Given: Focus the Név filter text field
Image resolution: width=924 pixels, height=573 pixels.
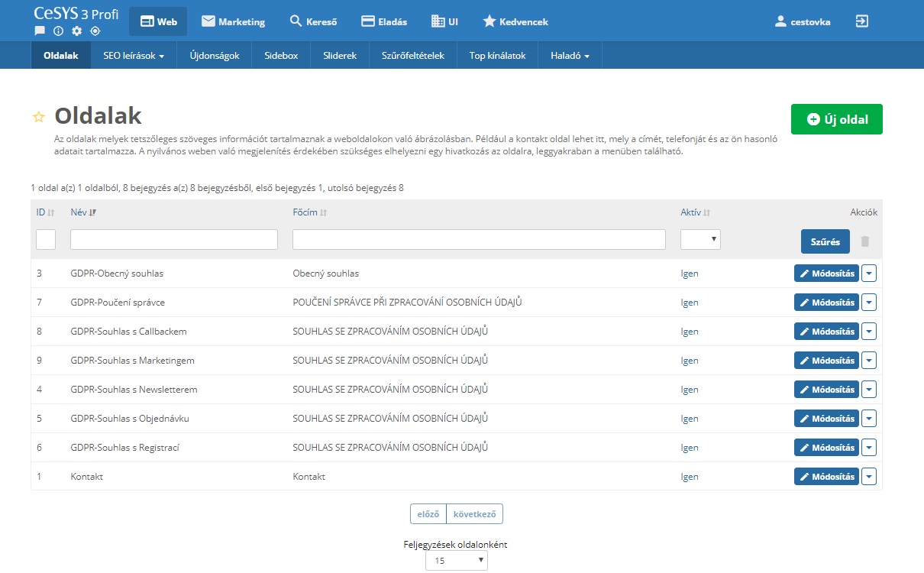Looking at the screenshot, I should [174, 239].
